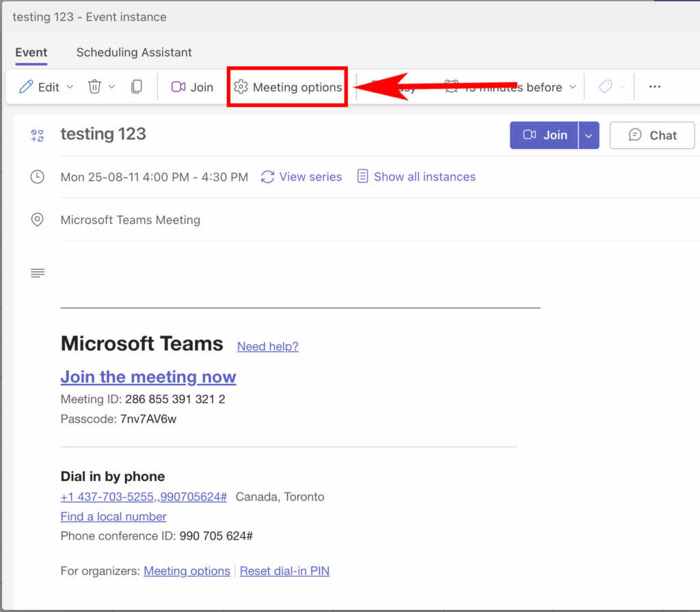
Task: Click the Passcode value 7nv7AV6w
Action: (148, 419)
